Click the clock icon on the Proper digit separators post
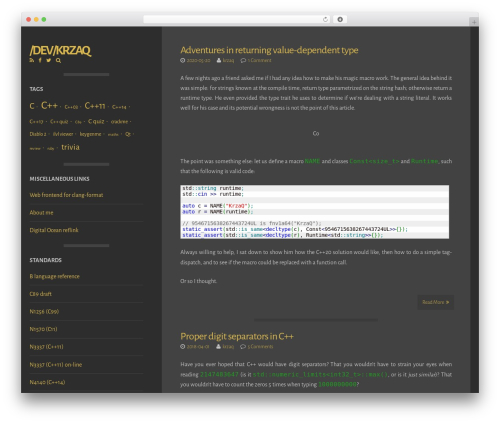Viewport: 500px width, 423px height. click(182, 347)
